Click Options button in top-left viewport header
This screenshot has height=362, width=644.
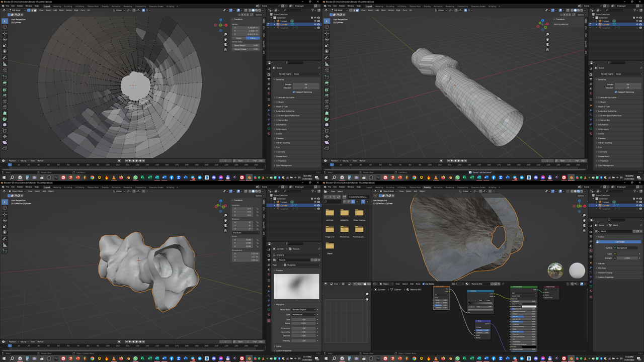pyautogui.click(x=259, y=15)
